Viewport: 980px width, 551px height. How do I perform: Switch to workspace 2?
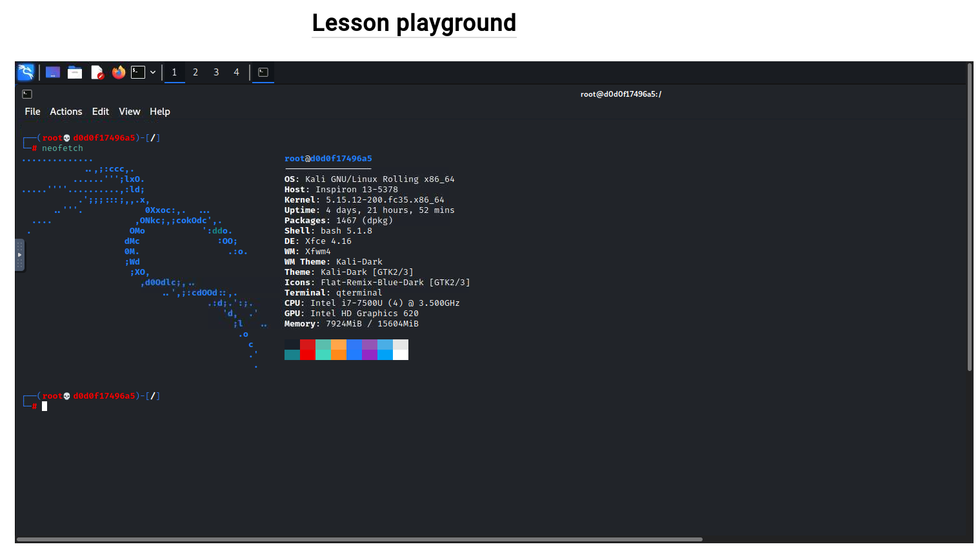195,72
